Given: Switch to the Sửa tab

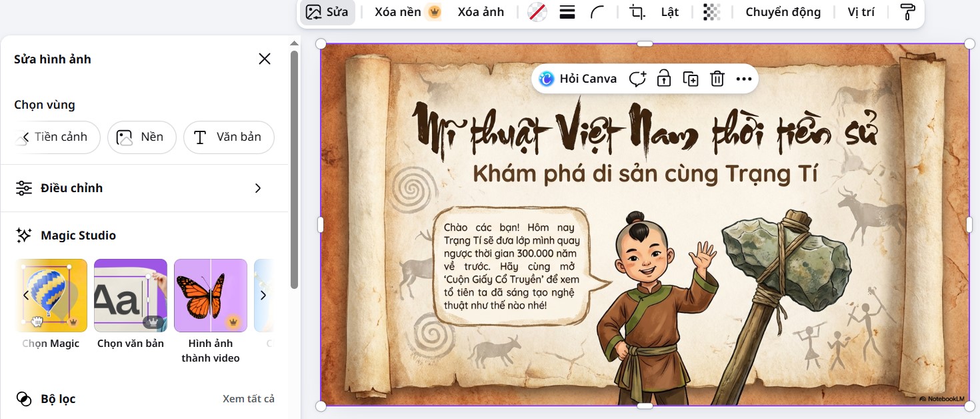Looking at the screenshot, I should (x=327, y=11).
